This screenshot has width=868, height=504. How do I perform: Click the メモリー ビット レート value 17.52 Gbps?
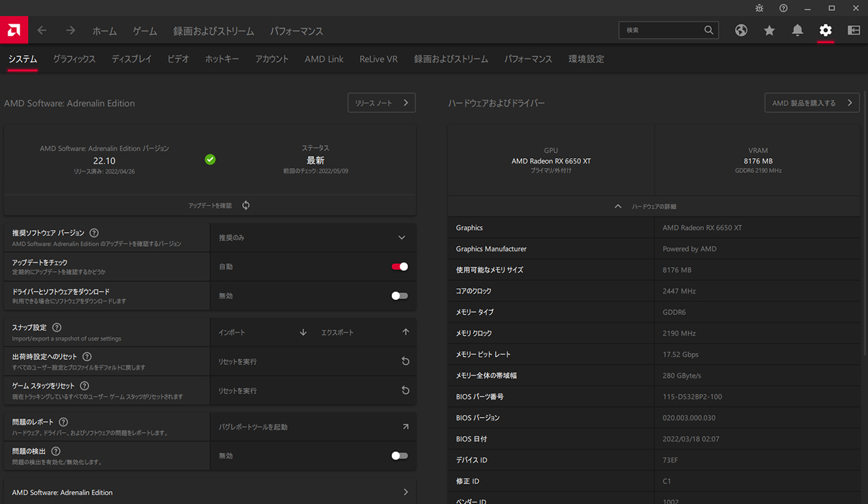[x=680, y=354]
